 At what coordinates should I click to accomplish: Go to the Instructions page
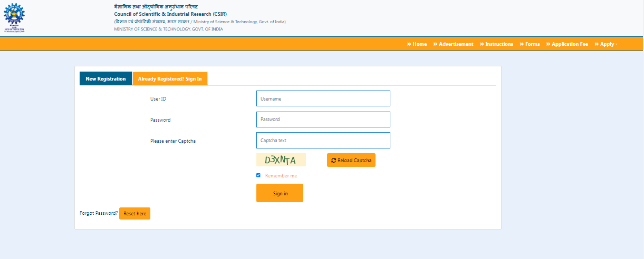tap(496, 44)
